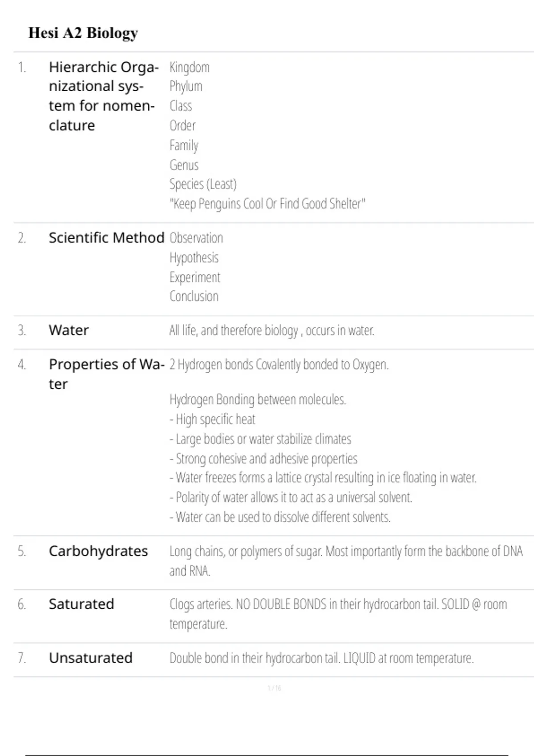534x756 pixels.
Task: Click the "Hypothesis" step
Action: [194, 258]
